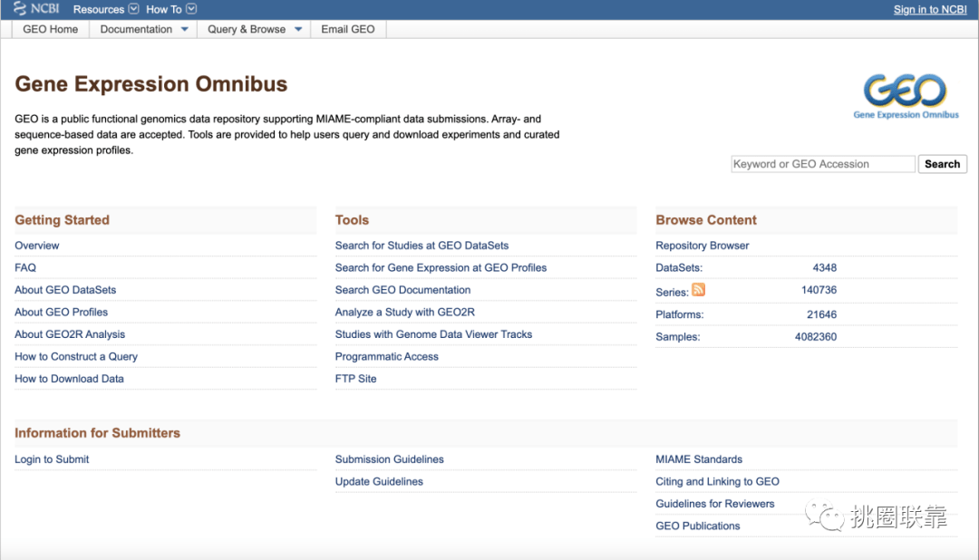Image resolution: width=979 pixels, height=560 pixels.
Task: Go to the GEO Home tab
Action: [x=51, y=29]
